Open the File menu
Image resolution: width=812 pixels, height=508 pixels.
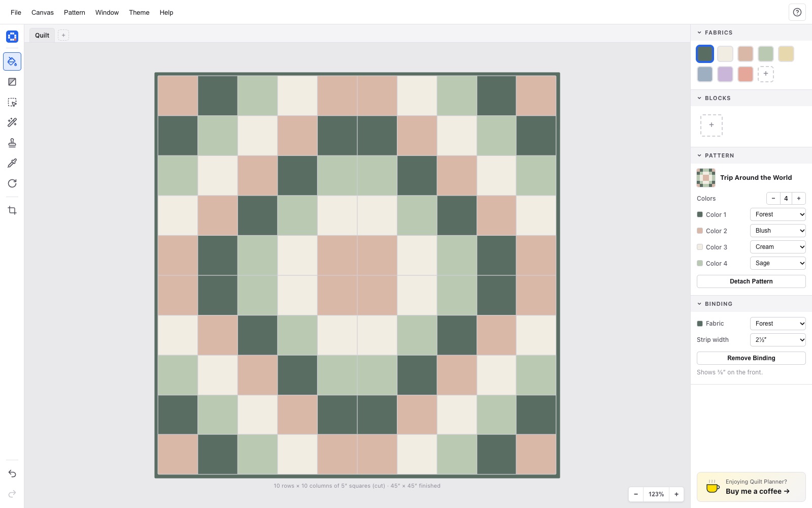tap(16, 12)
